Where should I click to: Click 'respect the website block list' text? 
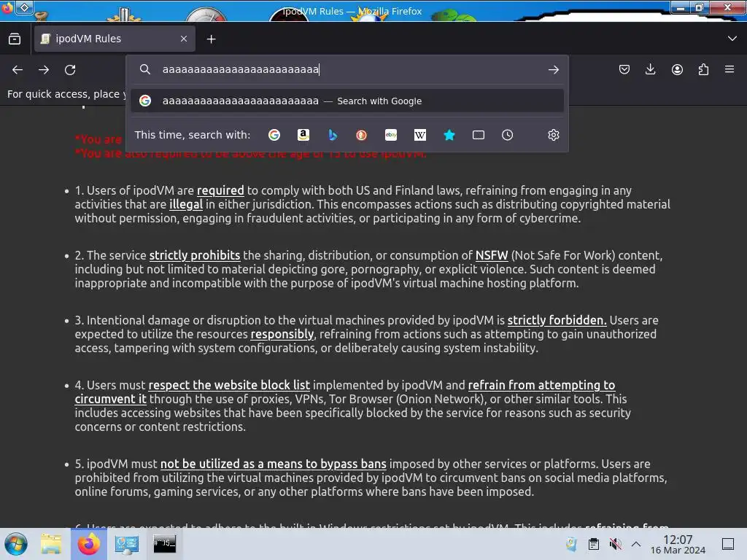[x=229, y=385]
